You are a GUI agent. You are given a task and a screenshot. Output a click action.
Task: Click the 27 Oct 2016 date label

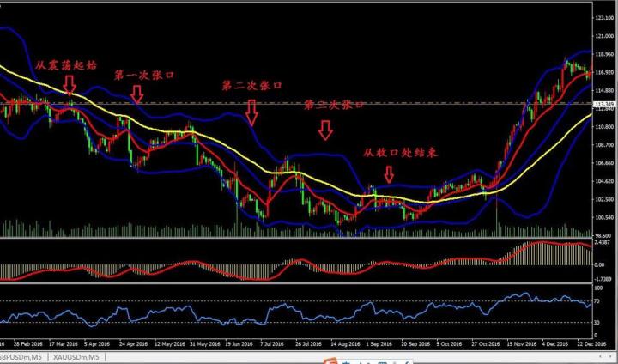(486, 344)
